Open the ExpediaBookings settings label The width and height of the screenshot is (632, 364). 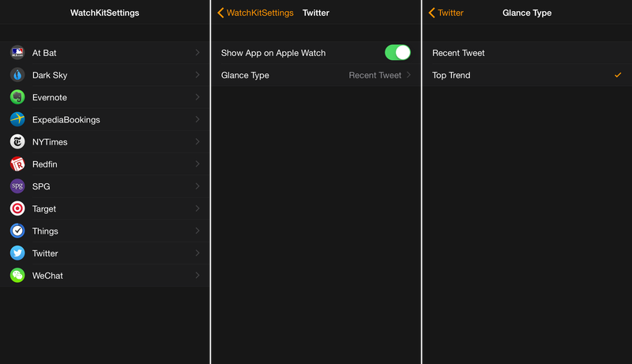click(x=66, y=119)
